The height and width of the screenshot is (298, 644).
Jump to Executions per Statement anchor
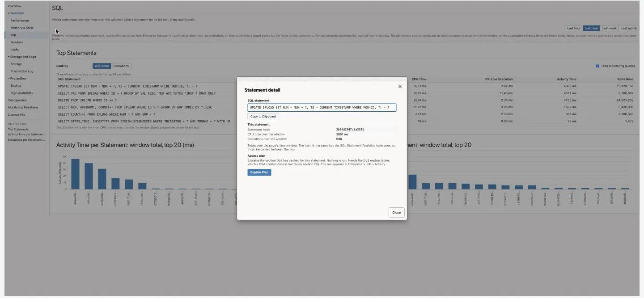[x=26, y=139]
